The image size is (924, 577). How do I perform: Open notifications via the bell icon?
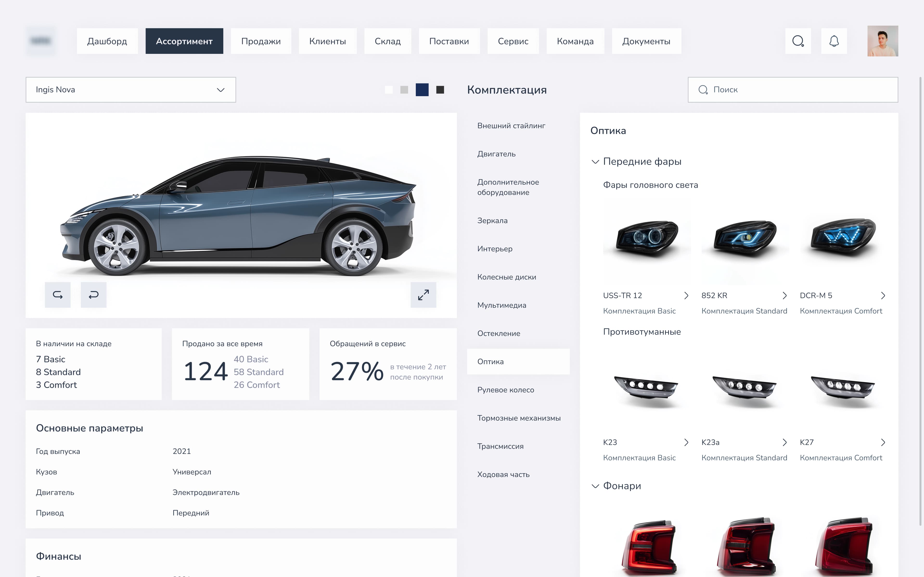point(834,41)
